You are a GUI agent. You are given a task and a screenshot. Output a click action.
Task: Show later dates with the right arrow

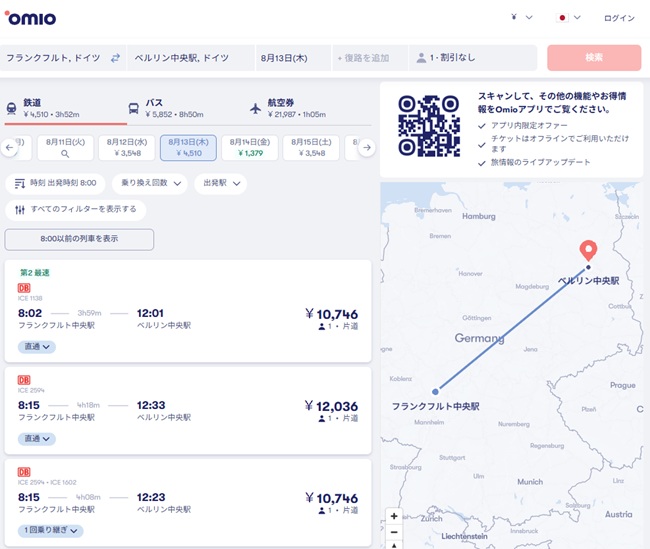367,148
